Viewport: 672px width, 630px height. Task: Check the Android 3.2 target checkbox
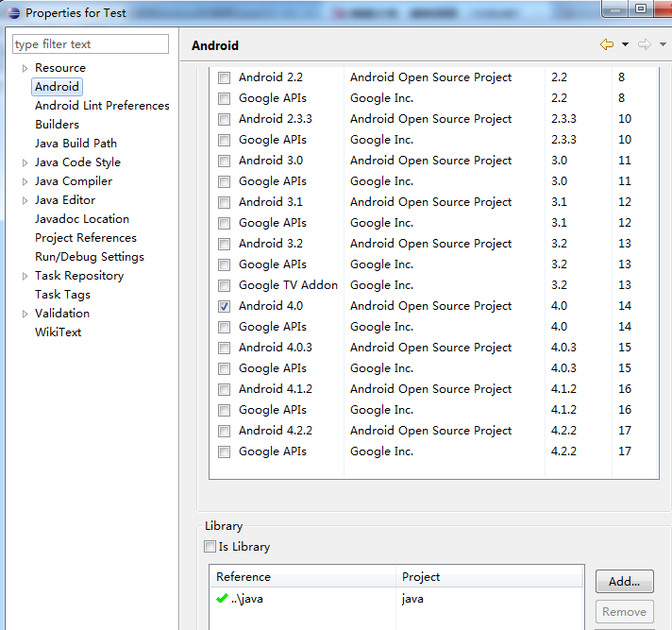pos(224,244)
